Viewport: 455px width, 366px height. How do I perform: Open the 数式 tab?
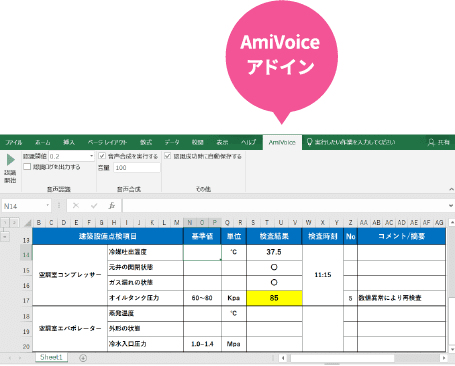click(x=146, y=142)
